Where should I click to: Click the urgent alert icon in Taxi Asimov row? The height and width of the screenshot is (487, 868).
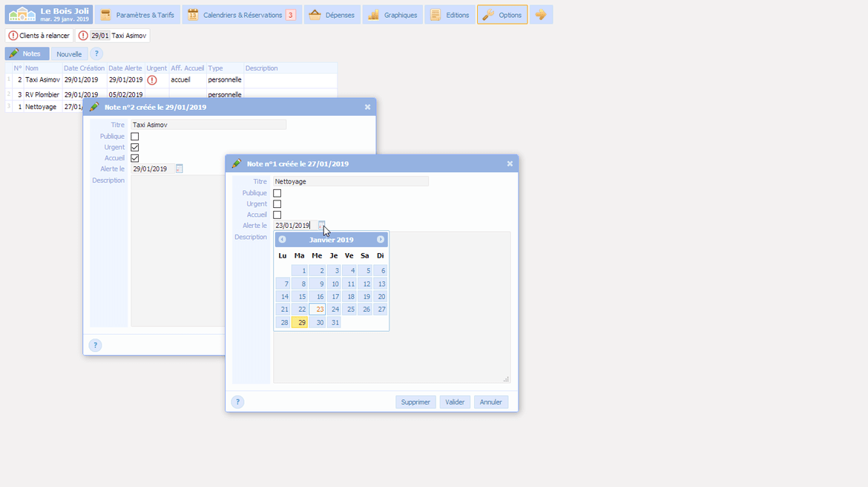152,80
